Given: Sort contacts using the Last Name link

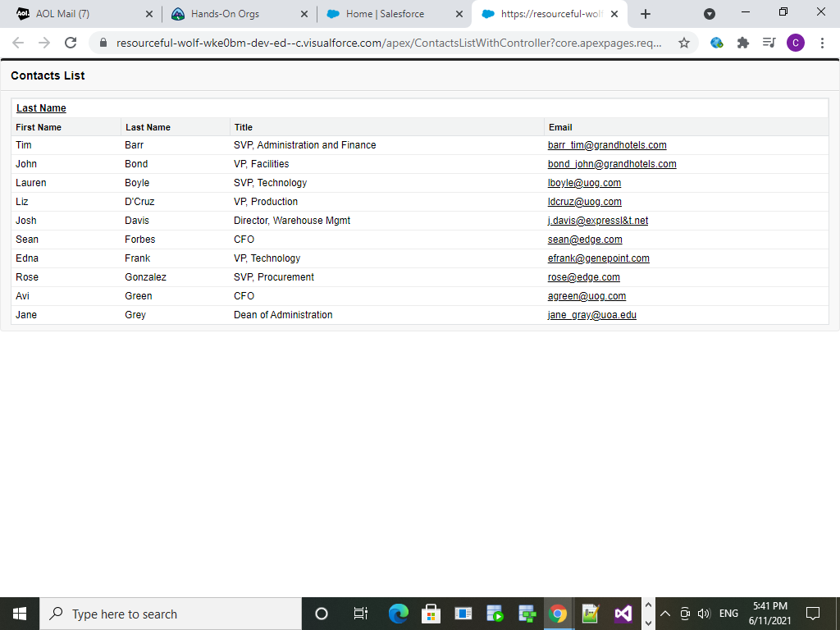Looking at the screenshot, I should (41, 107).
